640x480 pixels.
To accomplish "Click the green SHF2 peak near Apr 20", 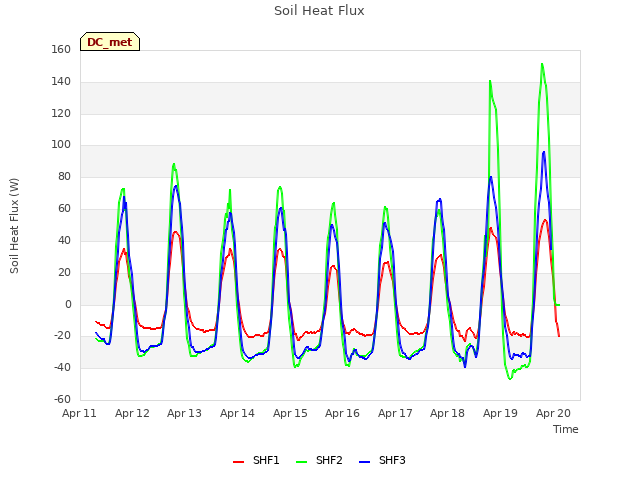I will (542, 64).
